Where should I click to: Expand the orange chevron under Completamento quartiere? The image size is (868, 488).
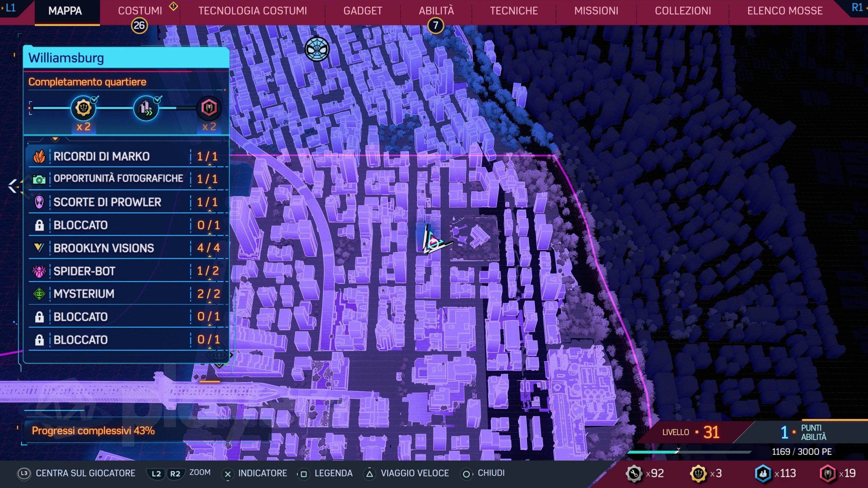click(55, 139)
